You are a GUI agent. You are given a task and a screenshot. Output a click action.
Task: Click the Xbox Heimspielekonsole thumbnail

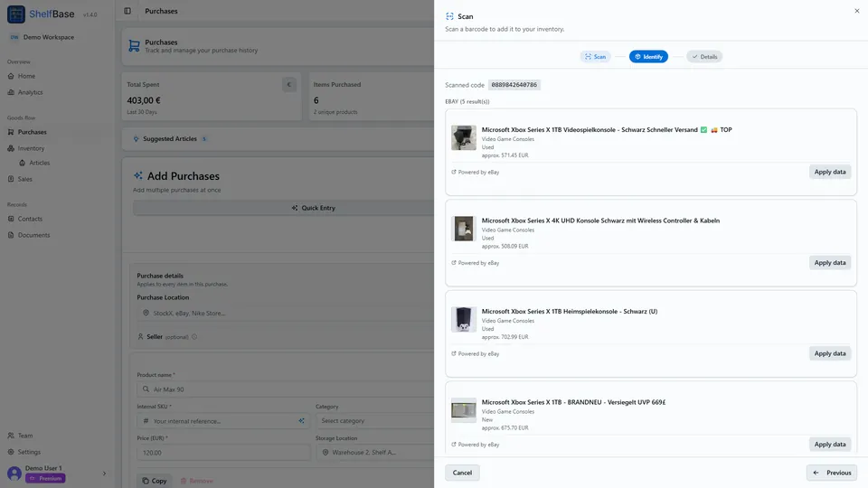(464, 319)
